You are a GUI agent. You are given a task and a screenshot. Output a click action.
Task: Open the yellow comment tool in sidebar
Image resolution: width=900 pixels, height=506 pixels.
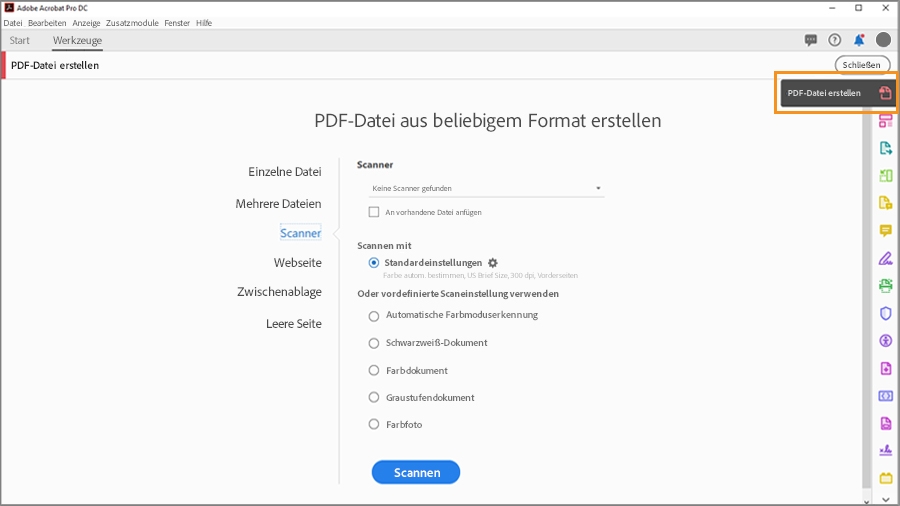point(885,231)
